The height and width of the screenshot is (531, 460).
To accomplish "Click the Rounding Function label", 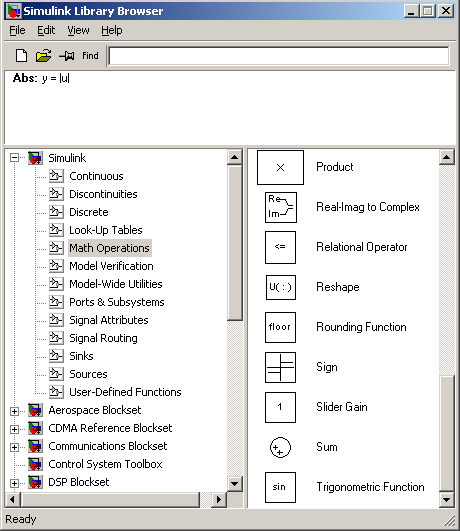I will click(x=361, y=327).
